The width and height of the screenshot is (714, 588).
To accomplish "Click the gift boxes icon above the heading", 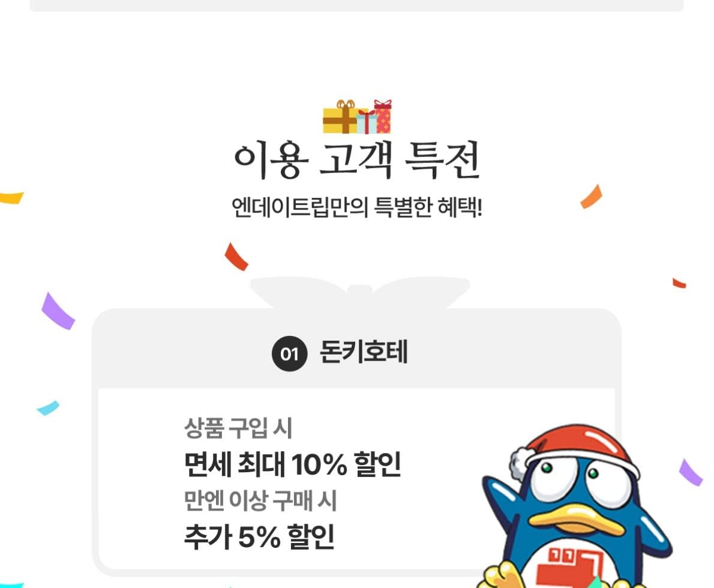I will (x=358, y=116).
